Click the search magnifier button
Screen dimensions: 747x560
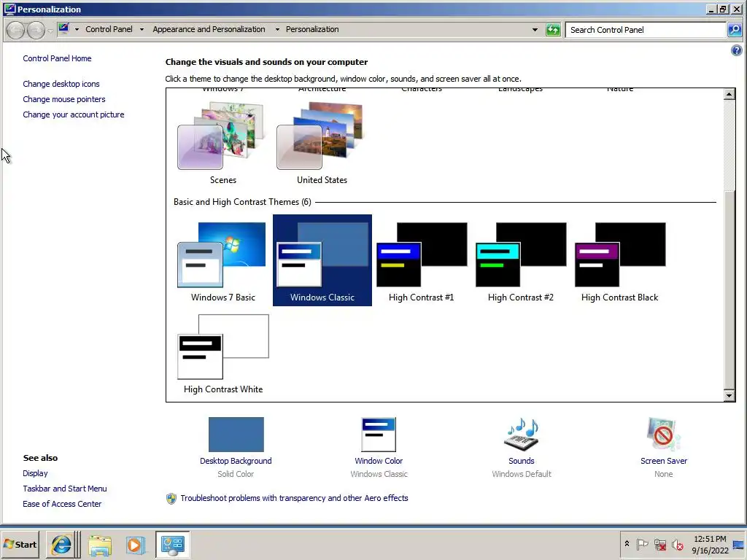[x=735, y=30]
